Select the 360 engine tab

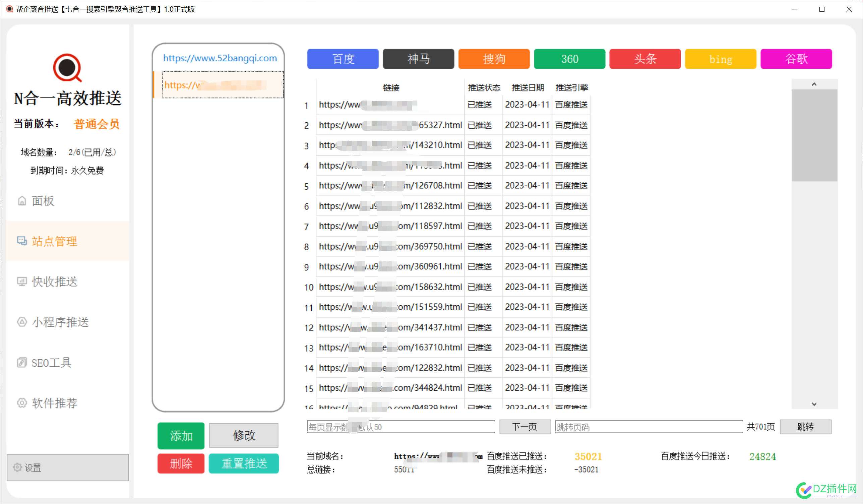pyautogui.click(x=570, y=59)
